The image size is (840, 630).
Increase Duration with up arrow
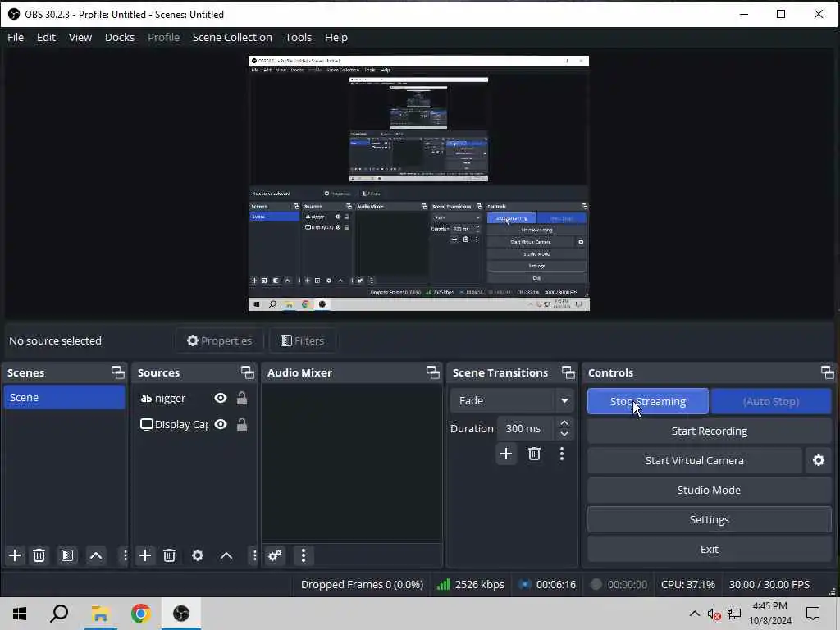(x=564, y=422)
